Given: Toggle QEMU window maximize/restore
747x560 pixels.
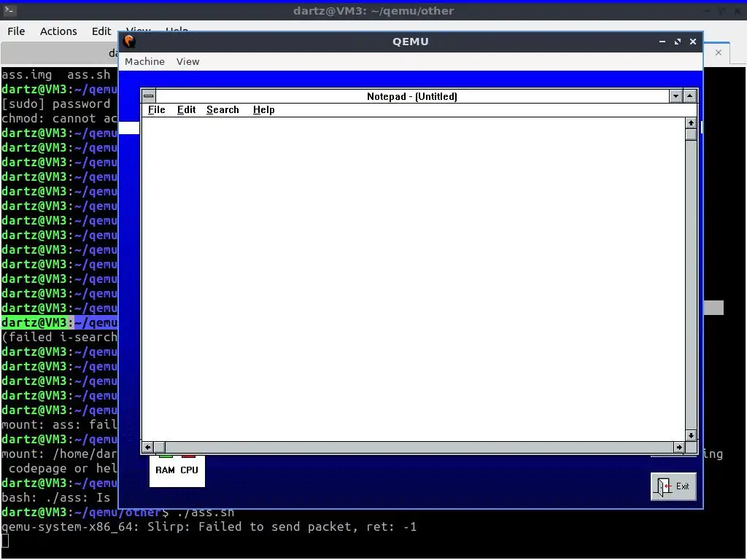Looking at the screenshot, I should click(678, 42).
